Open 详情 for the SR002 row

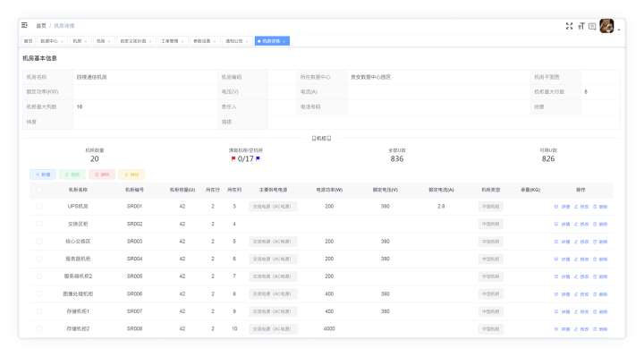(x=562, y=225)
